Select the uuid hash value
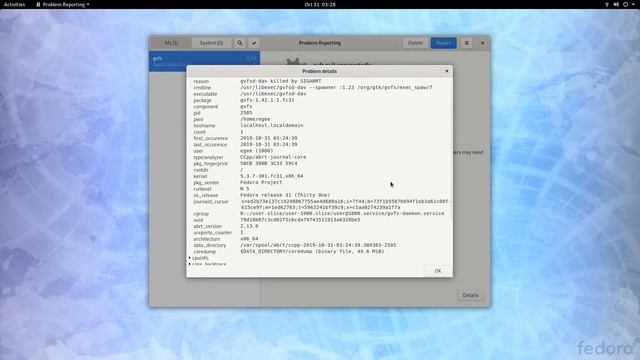640x360 pixels. 300,220
